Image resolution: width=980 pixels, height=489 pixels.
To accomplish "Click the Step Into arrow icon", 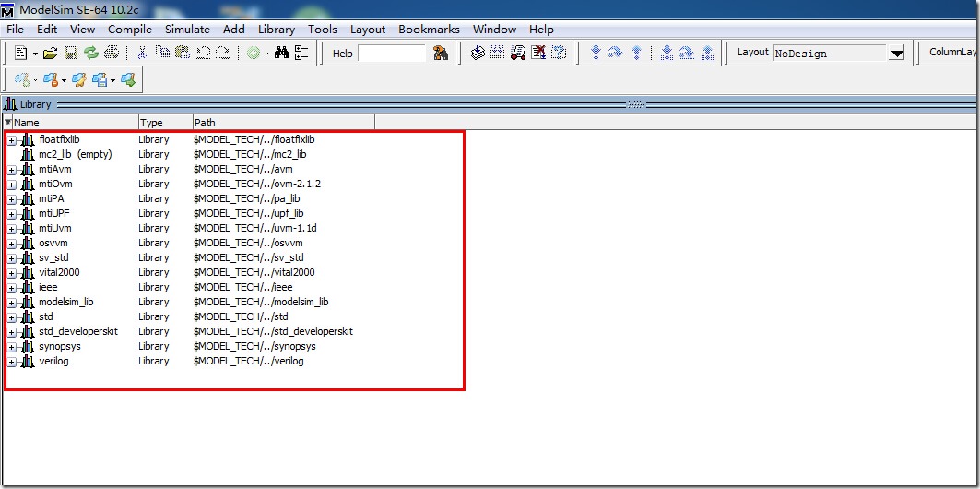I will pyautogui.click(x=595, y=54).
